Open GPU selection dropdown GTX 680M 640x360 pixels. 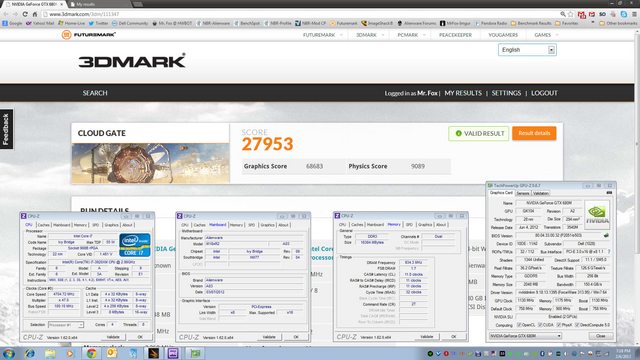[525, 336]
